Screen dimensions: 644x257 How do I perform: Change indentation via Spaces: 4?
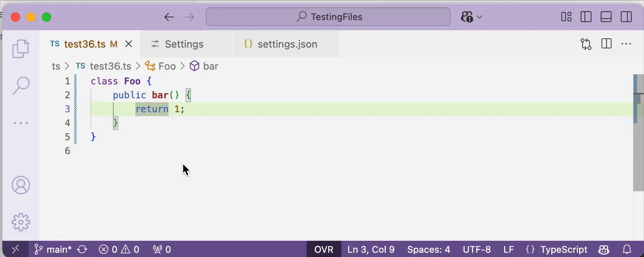tap(429, 250)
